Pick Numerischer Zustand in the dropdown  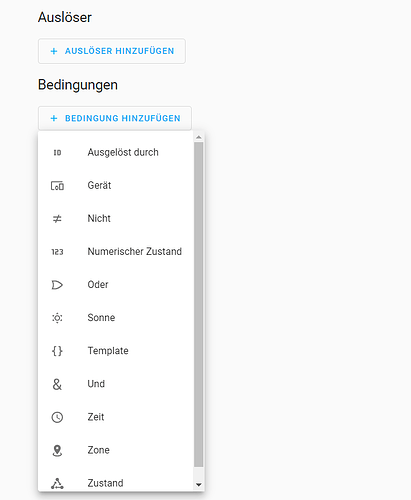(116, 251)
